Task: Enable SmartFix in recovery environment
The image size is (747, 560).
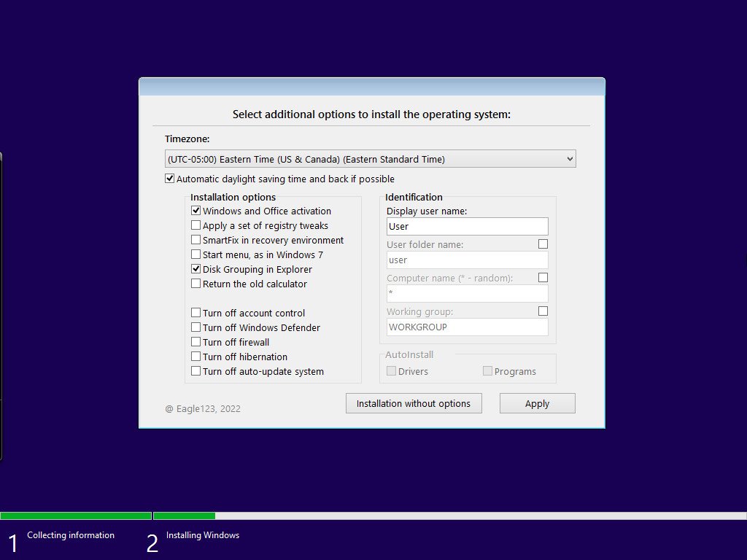Action: [196, 239]
